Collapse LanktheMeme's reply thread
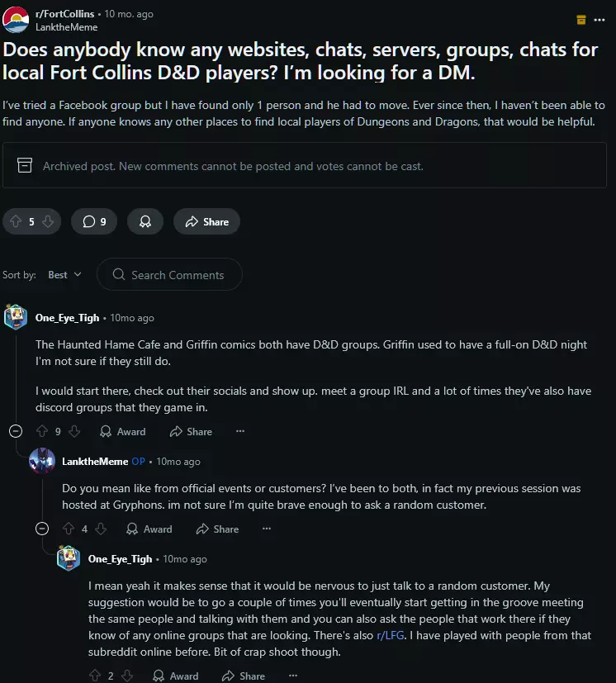Image resolution: width=616 pixels, height=683 pixels. [x=41, y=529]
